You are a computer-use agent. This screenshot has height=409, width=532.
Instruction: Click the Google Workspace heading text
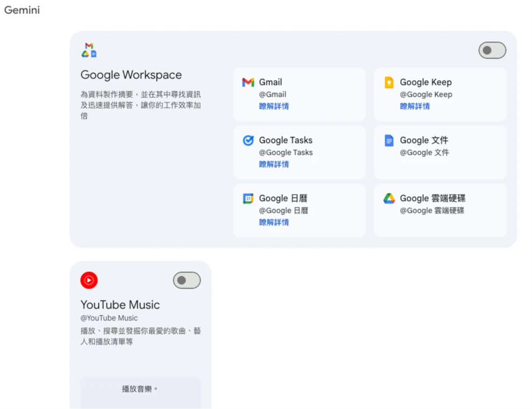click(x=131, y=75)
